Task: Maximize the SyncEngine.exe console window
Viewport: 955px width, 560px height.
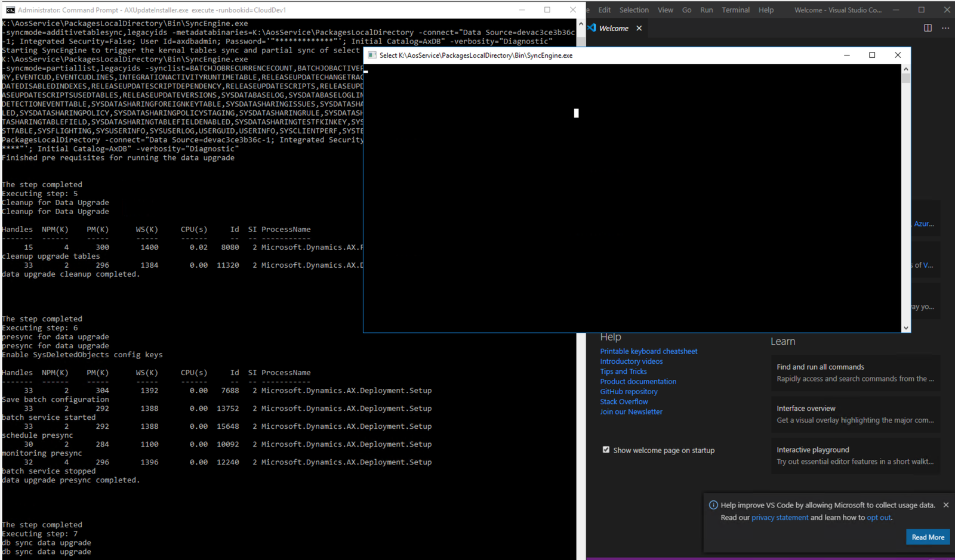Action: tap(872, 55)
